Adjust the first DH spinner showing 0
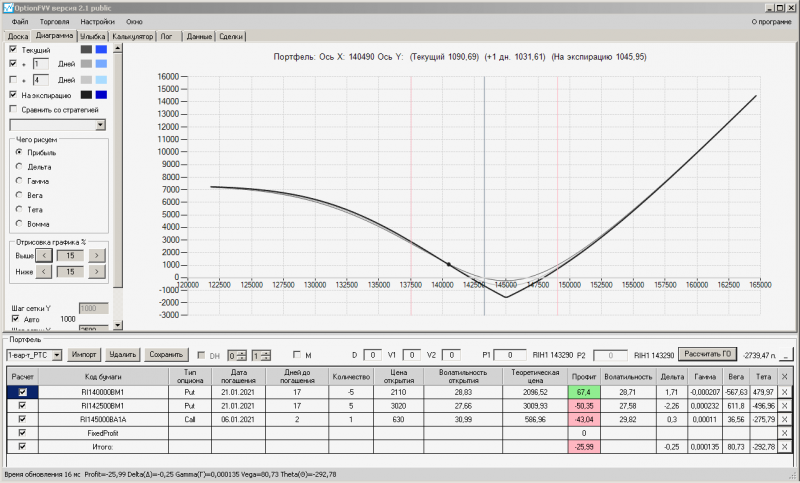This screenshot has height=483, width=800. 237,355
